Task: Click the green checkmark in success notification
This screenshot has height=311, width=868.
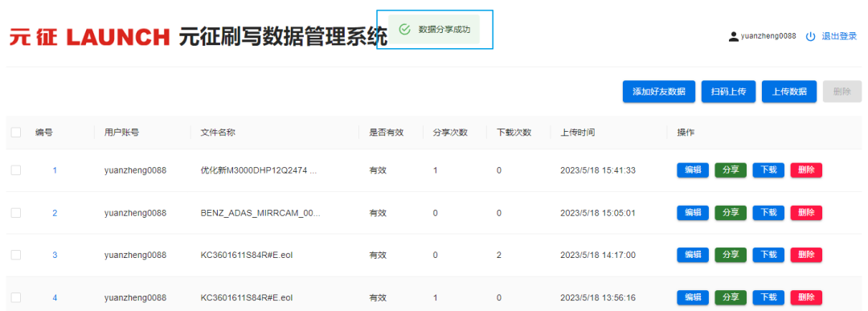Action: (404, 29)
